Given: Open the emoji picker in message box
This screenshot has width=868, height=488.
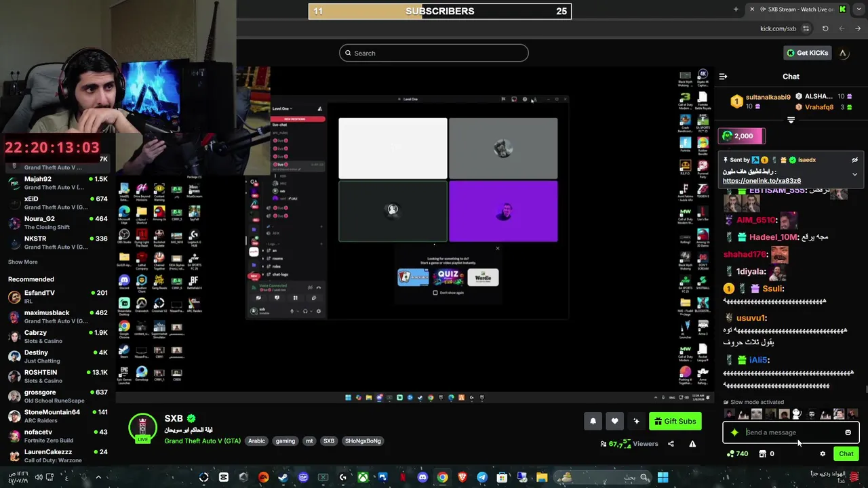Looking at the screenshot, I should (848, 432).
